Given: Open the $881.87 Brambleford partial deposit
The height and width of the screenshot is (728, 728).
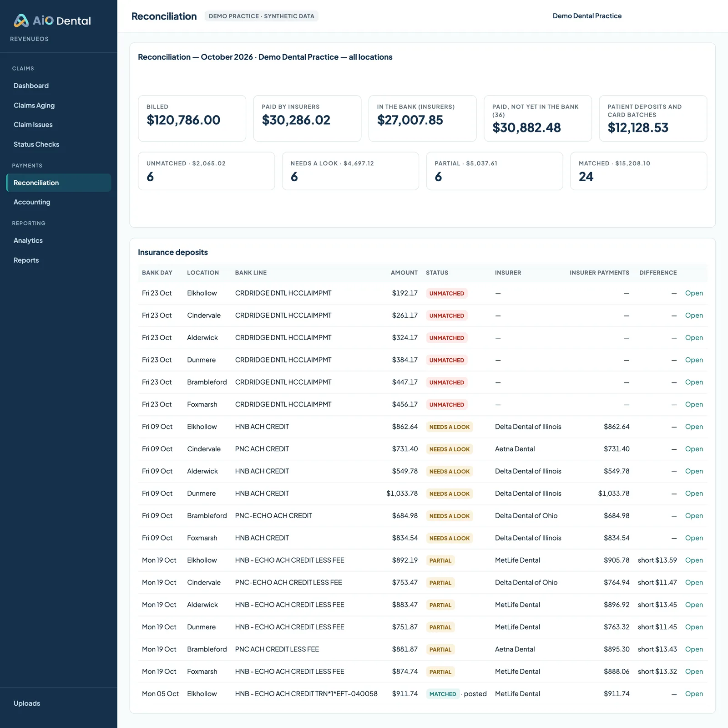Looking at the screenshot, I should [694, 649].
